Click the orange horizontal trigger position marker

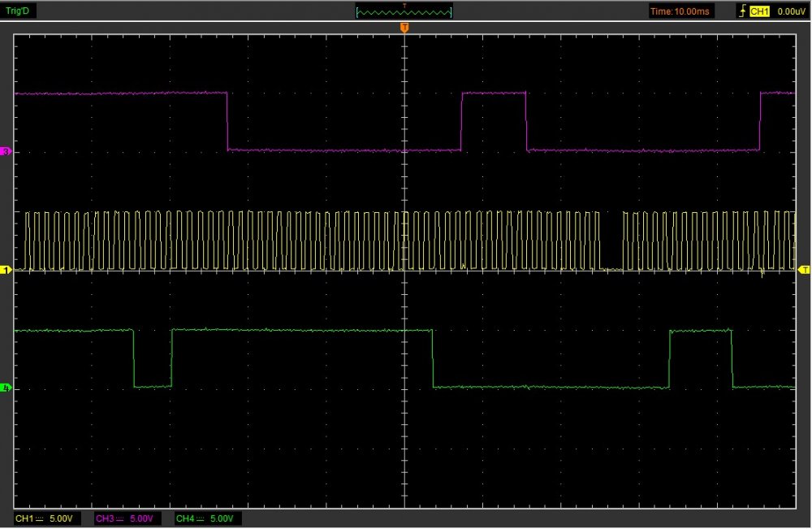pos(404,28)
